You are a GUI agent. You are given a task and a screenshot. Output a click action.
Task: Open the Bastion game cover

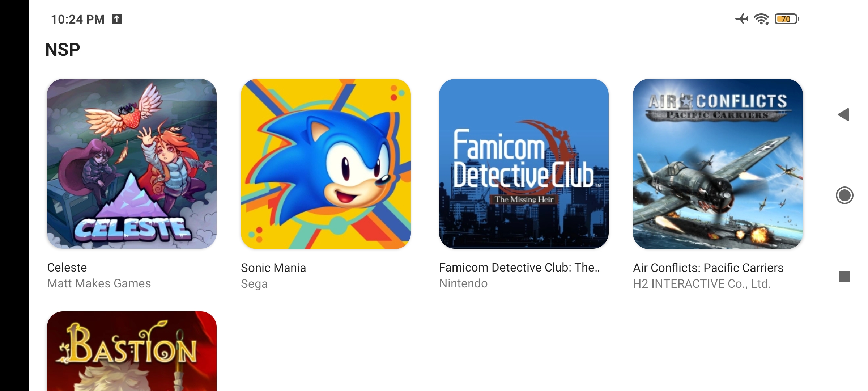132,351
